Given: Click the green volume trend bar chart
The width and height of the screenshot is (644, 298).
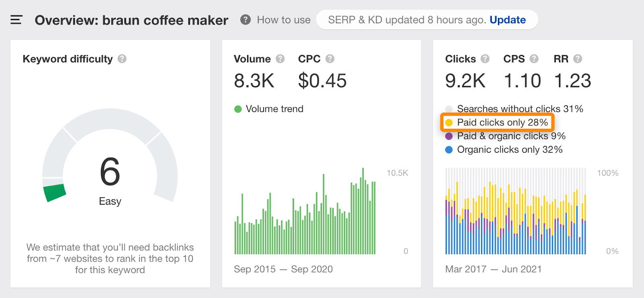Looking at the screenshot, I should (x=305, y=225).
